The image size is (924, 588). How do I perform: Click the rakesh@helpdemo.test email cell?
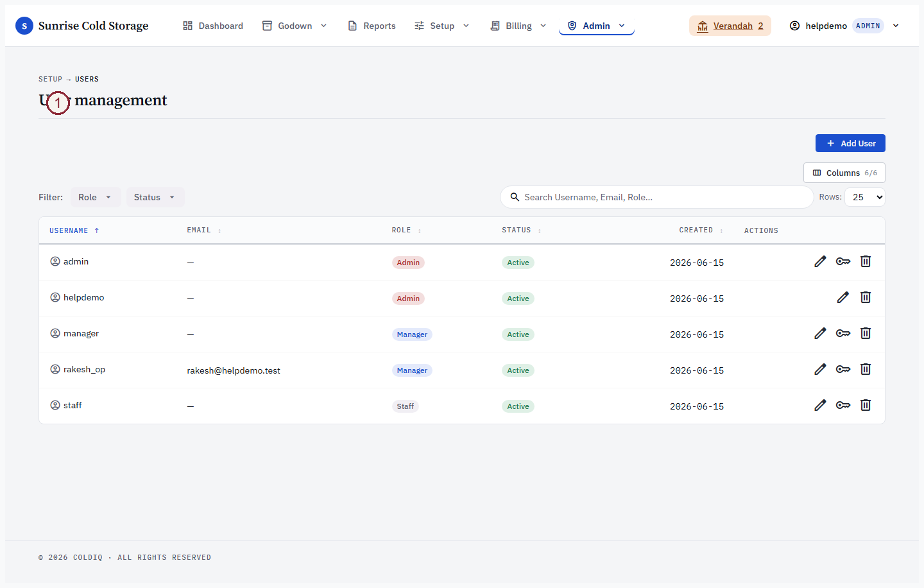pyautogui.click(x=234, y=370)
